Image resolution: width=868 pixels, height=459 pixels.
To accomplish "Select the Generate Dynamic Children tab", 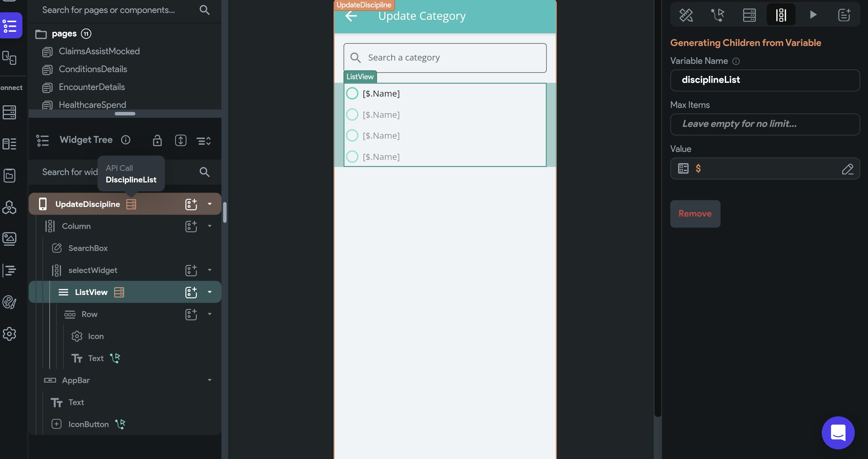I will [781, 15].
